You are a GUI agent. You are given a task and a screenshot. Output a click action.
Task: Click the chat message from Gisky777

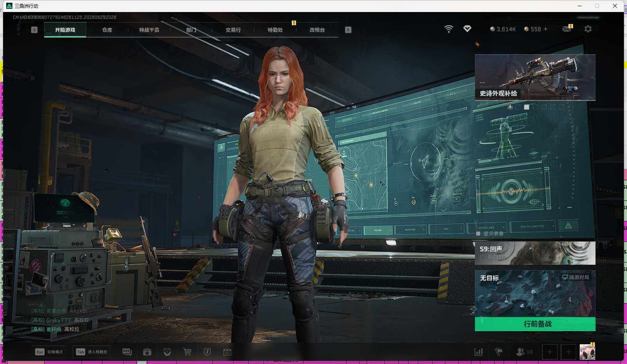(x=60, y=320)
